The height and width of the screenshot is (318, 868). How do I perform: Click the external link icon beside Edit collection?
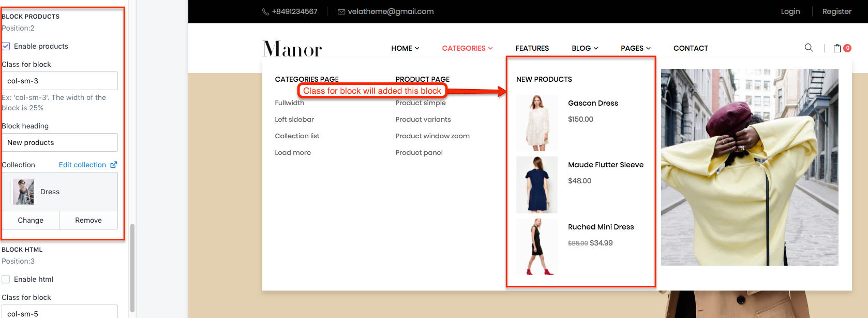point(114,165)
